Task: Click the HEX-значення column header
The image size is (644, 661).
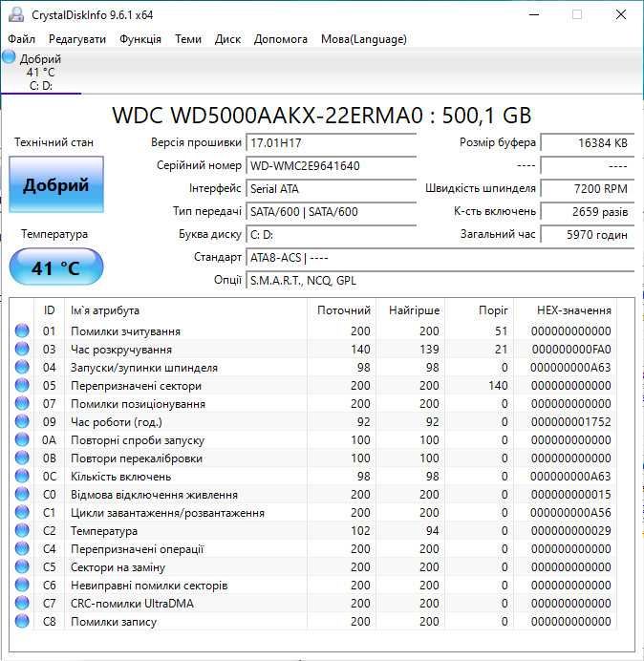Action: [565, 310]
